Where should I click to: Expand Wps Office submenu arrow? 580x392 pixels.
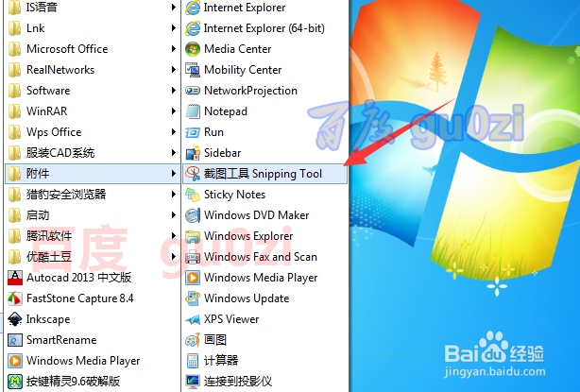coord(173,132)
